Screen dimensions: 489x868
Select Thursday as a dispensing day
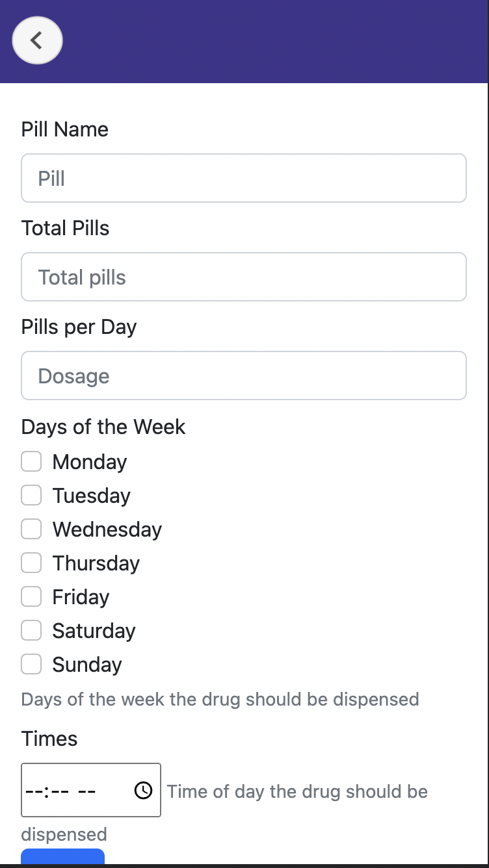(x=31, y=563)
